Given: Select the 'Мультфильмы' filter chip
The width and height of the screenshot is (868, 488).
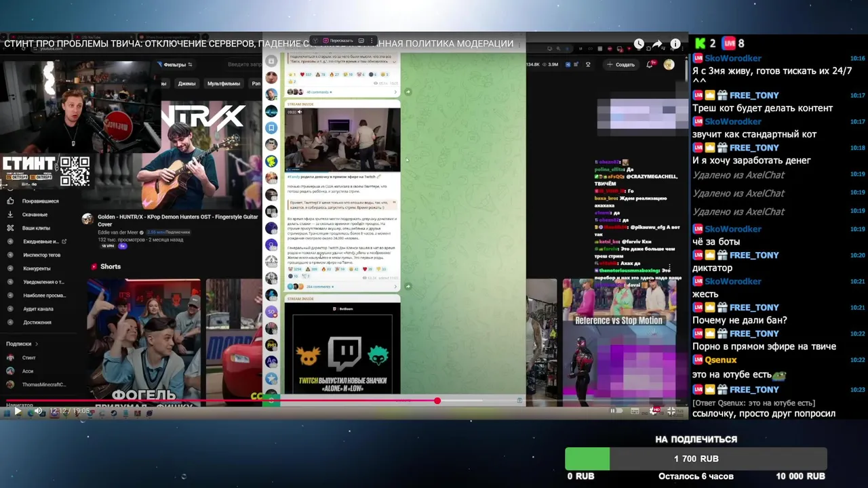Looking at the screenshot, I should click(224, 84).
